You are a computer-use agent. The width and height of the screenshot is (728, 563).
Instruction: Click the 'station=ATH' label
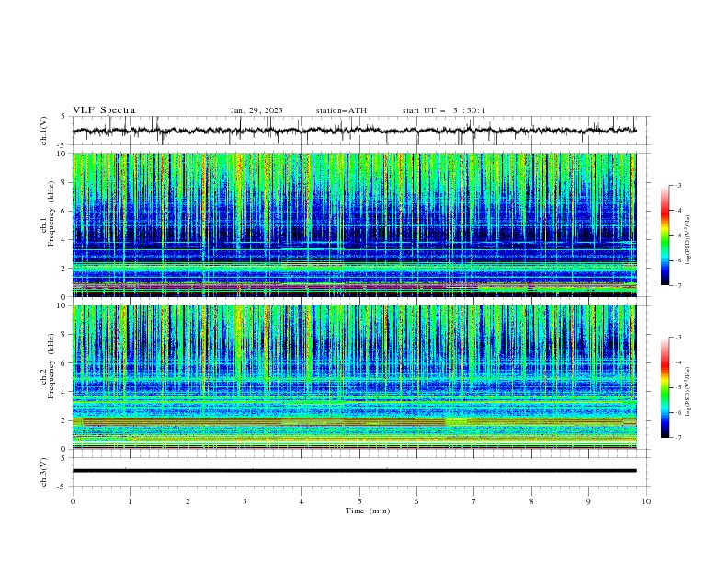click(341, 110)
